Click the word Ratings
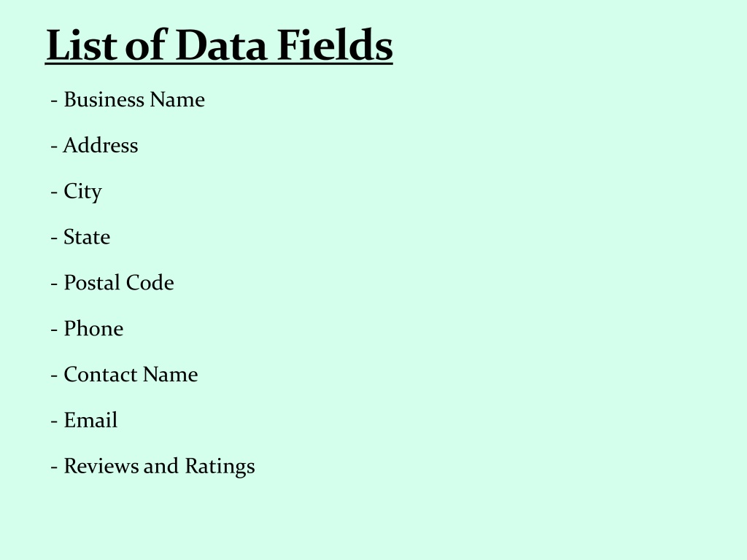The height and width of the screenshot is (560, 747). pyautogui.click(x=220, y=467)
